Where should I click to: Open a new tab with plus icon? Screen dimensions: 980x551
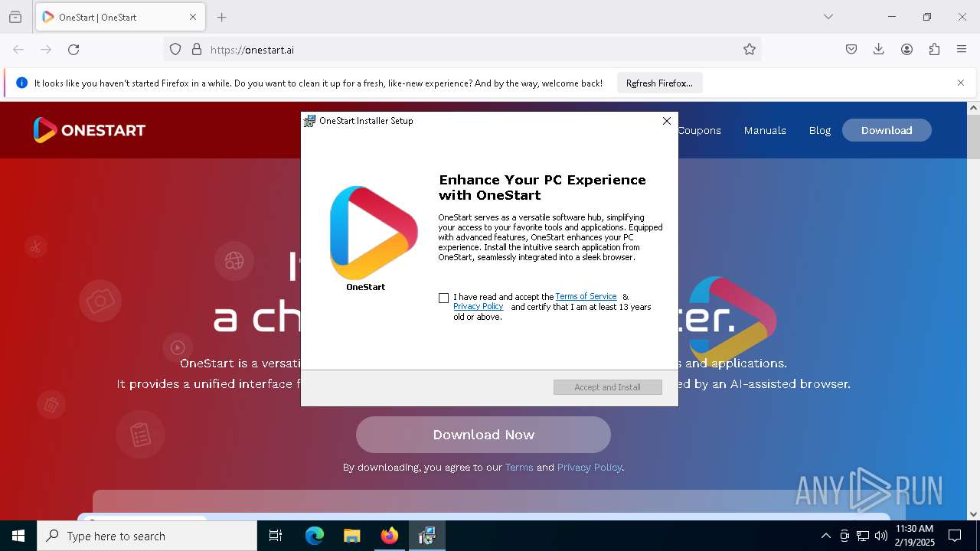221,17
